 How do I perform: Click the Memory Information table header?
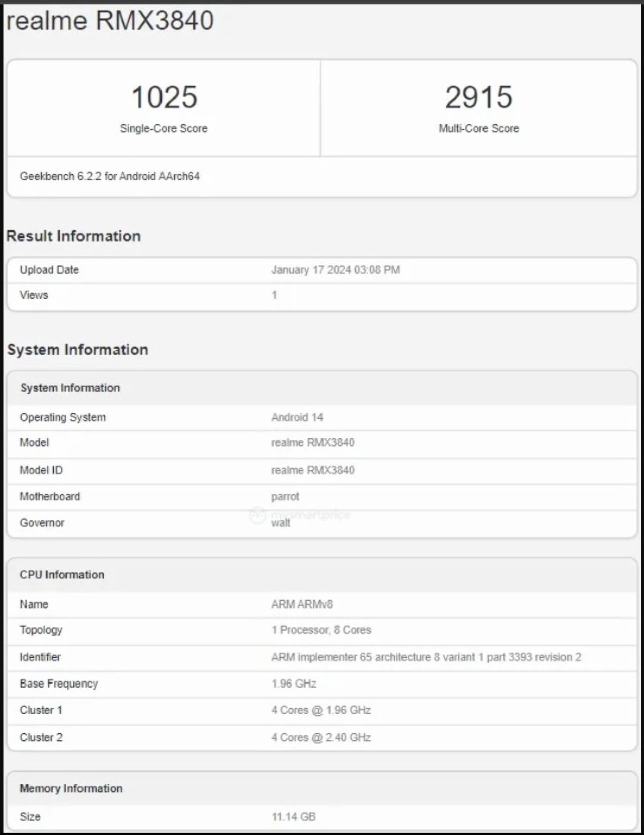pos(71,788)
